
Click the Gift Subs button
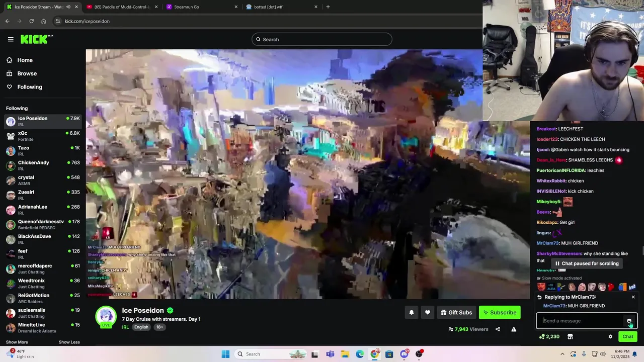(x=456, y=313)
